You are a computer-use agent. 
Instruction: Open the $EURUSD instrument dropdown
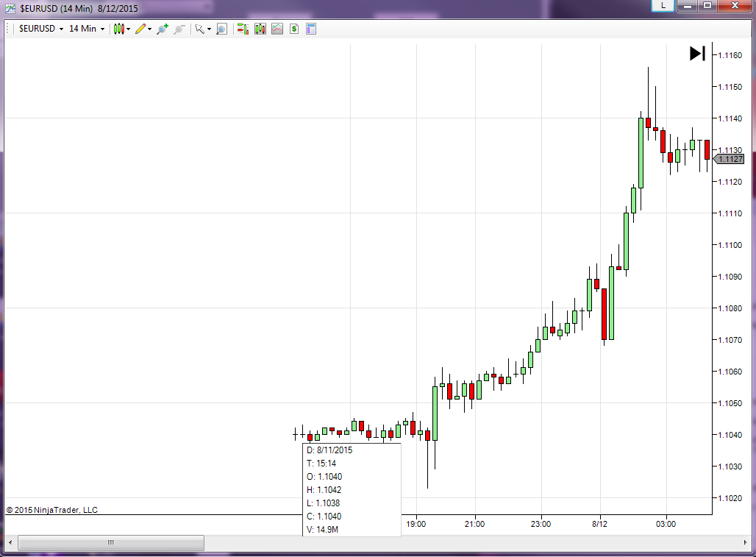pos(41,29)
